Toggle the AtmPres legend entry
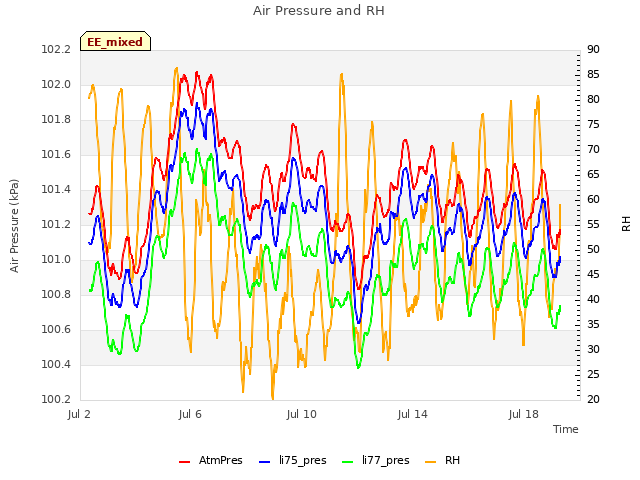The image size is (640, 480). point(211,460)
